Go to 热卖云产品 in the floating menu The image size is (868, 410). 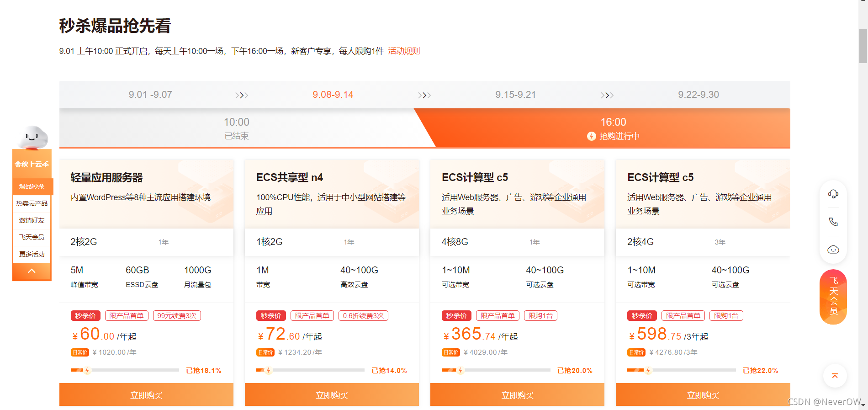(32, 203)
